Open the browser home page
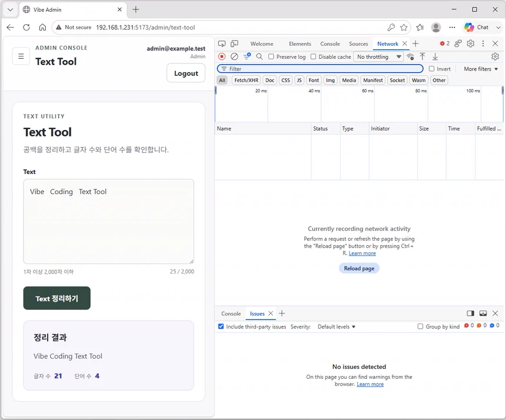Viewport: 506px width, 420px height. click(x=42, y=28)
